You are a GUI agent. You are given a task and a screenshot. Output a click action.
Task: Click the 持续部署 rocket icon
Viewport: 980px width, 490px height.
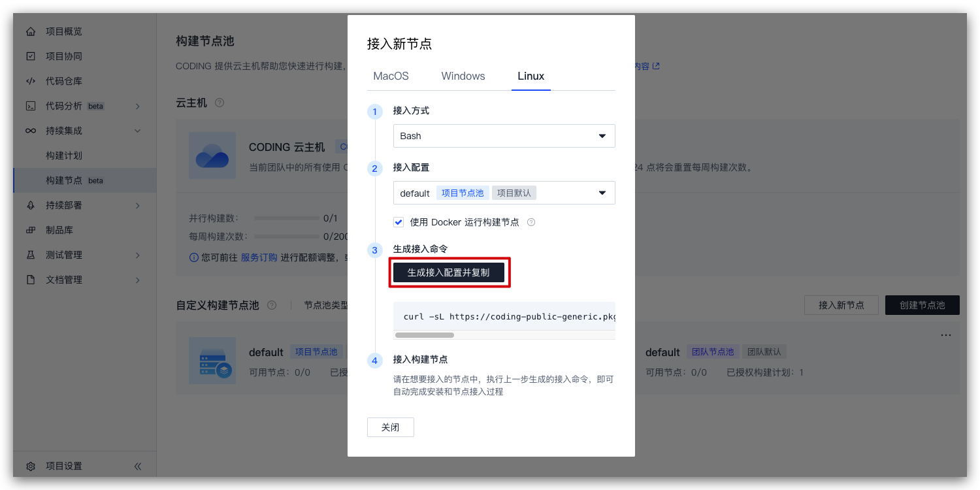[31, 205]
